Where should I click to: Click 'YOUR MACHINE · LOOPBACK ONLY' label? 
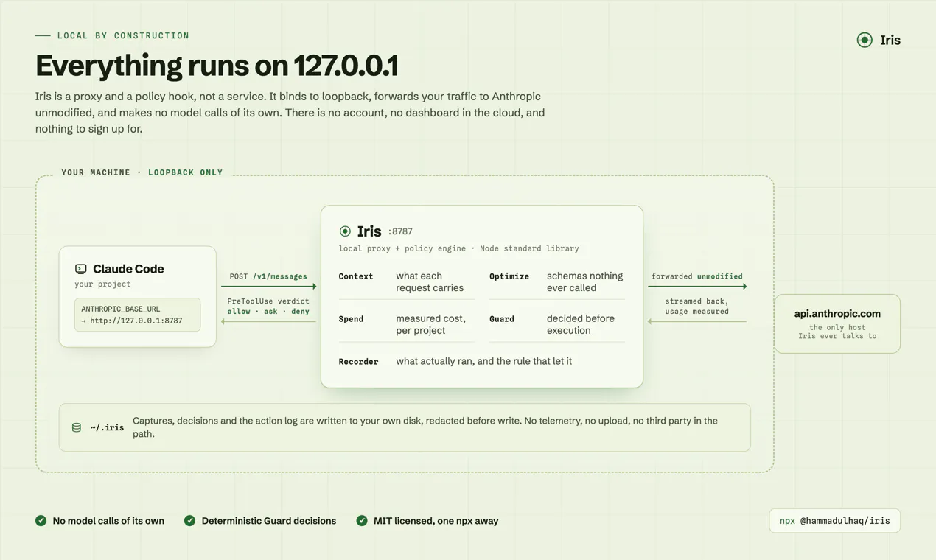pyautogui.click(x=142, y=172)
